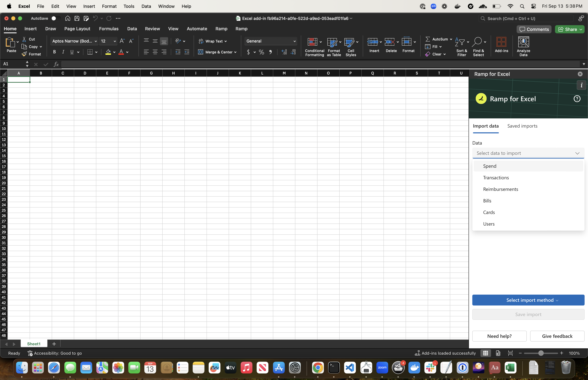Open the Saved imports tab

pos(522,126)
